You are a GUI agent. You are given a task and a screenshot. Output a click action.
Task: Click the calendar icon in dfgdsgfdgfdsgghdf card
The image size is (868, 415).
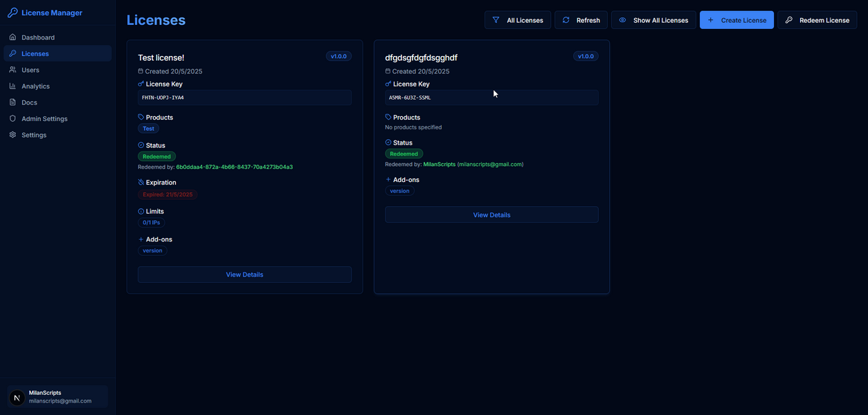[x=388, y=71]
